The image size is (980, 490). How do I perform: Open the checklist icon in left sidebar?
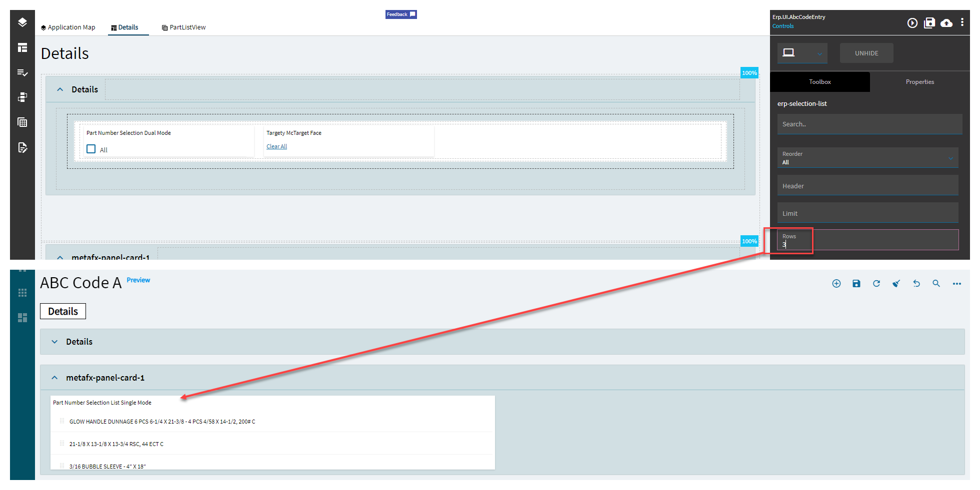pos(22,72)
